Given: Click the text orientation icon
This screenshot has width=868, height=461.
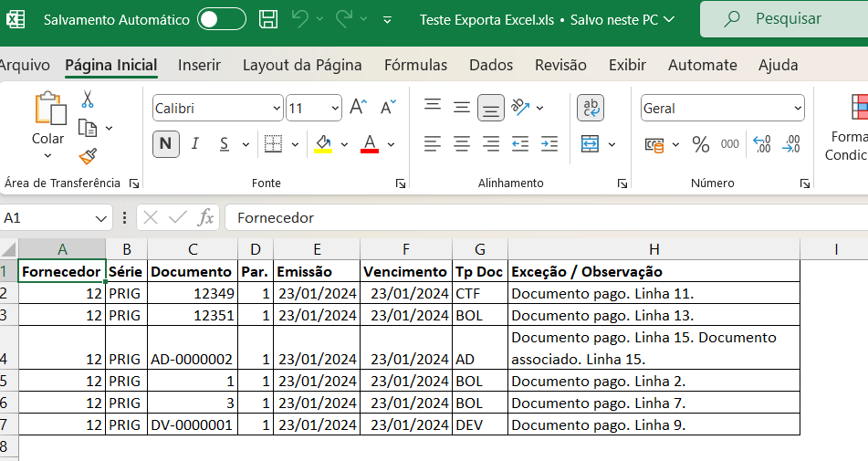Looking at the screenshot, I should pos(520,108).
